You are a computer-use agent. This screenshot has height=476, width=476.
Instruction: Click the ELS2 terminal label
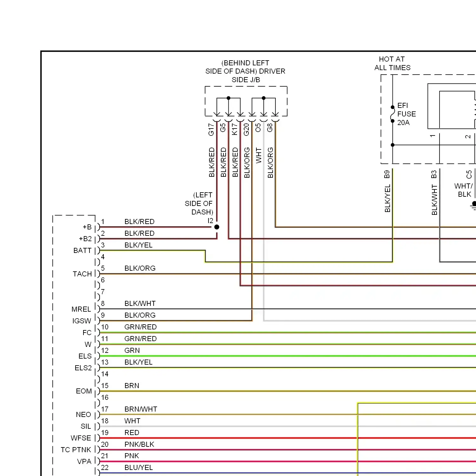point(83,368)
